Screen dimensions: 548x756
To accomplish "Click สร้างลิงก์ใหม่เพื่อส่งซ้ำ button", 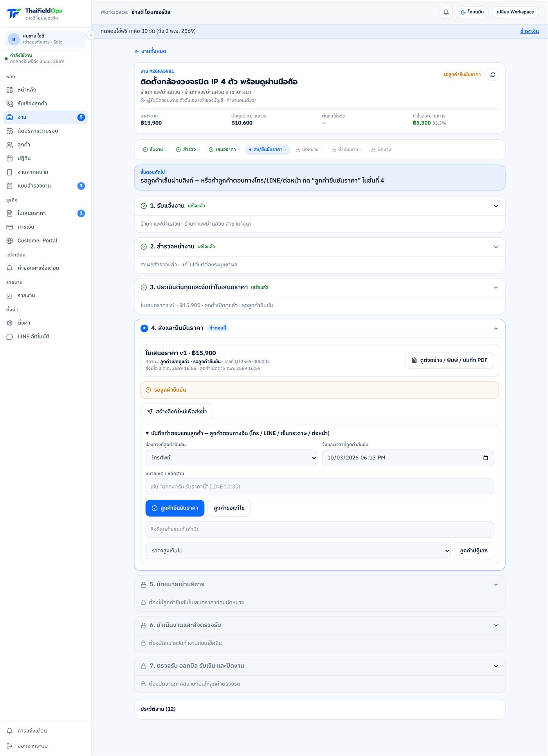I will tap(177, 412).
